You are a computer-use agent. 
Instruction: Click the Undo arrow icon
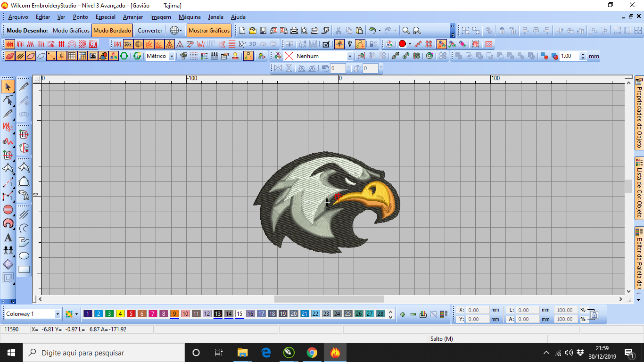click(x=372, y=31)
